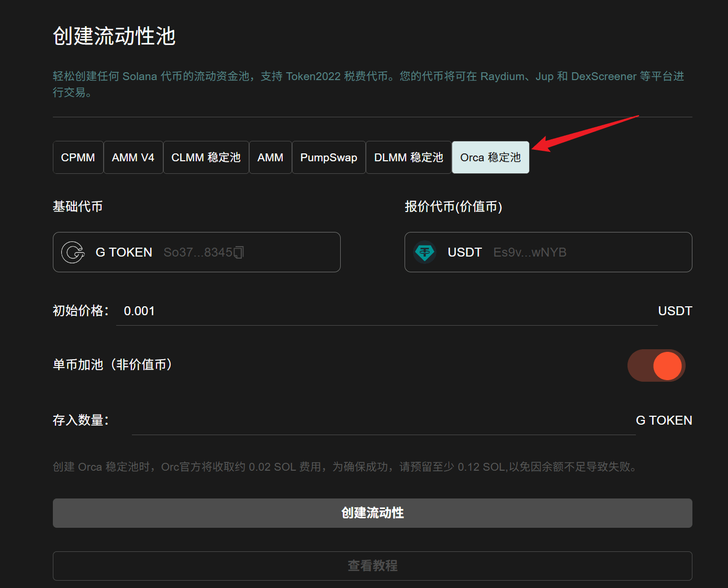Click the USDT Tether logo icon
728x588 pixels.
pos(424,252)
